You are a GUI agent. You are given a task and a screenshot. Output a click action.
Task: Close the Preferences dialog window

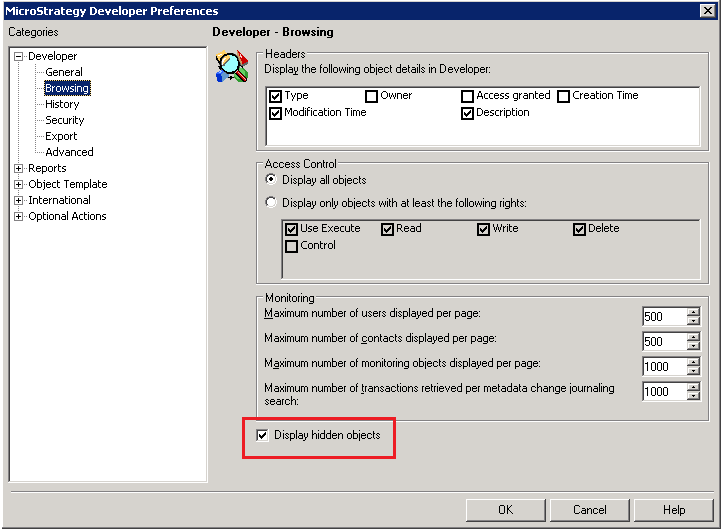click(x=708, y=11)
